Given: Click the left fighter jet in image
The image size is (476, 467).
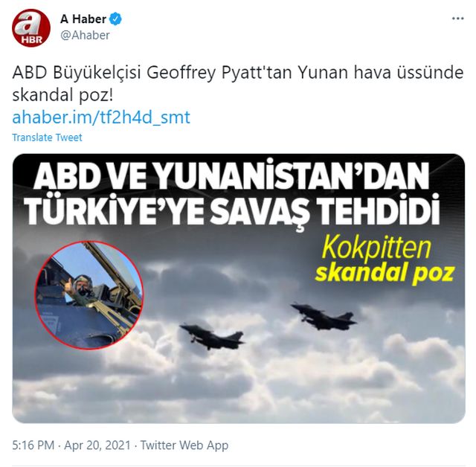Looking at the screenshot, I should coord(212,337).
